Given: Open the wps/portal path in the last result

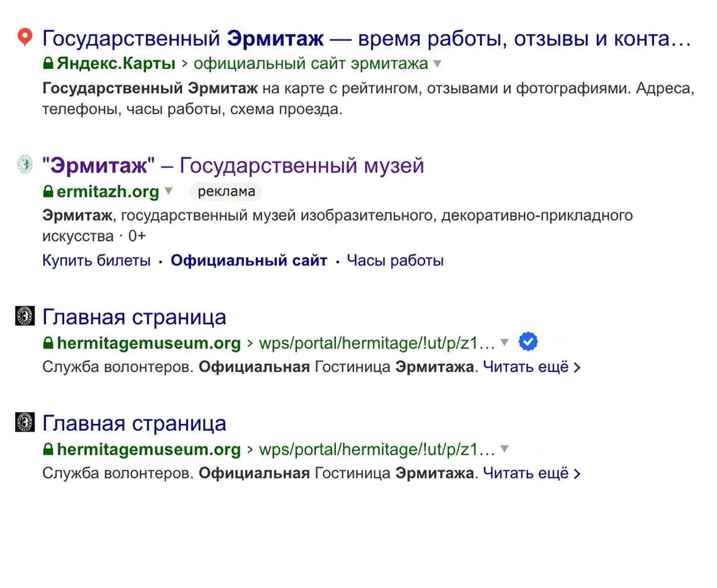Looking at the screenshot, I should pos(377,449).
